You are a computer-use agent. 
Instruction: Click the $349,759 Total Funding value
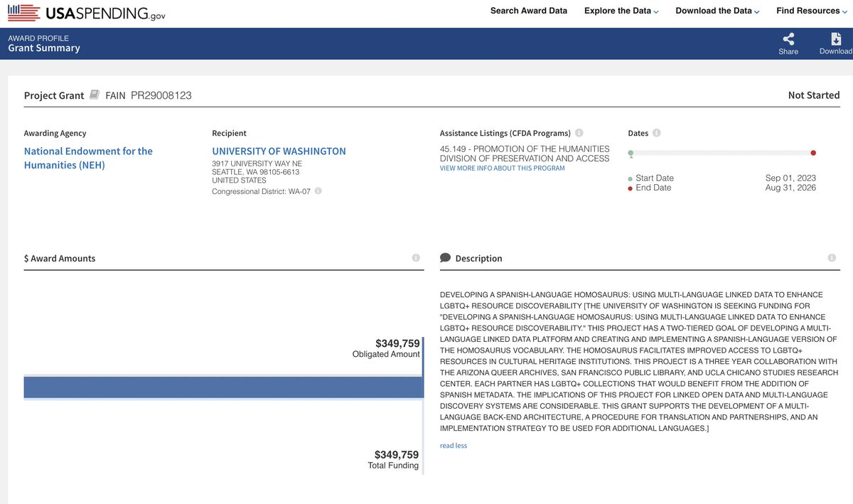tap(397, 455)
